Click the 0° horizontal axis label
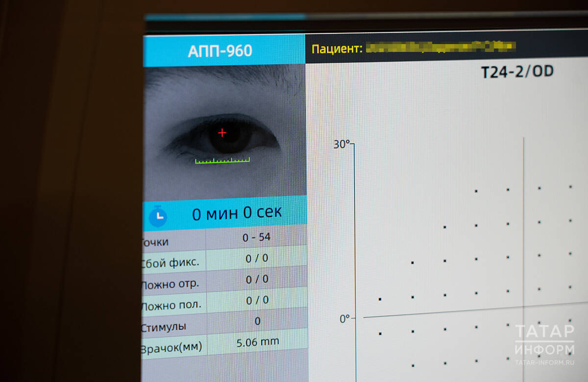 pos(345,318)
